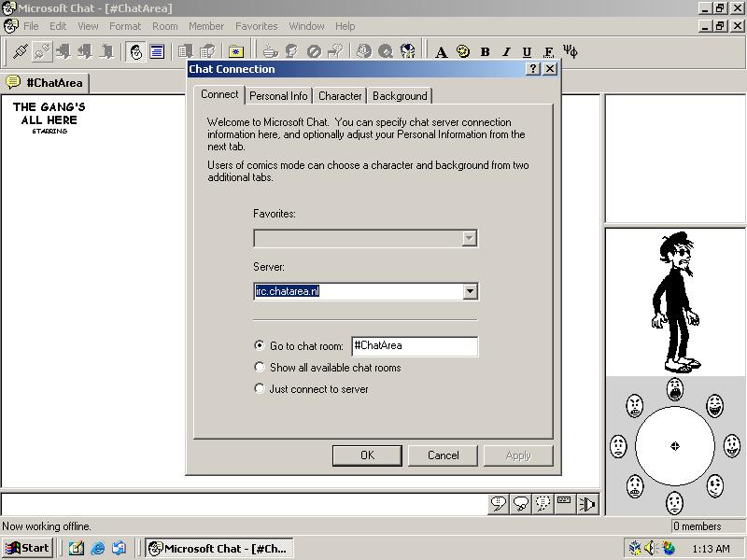This screenshot has width=747, height=560.
Task: Switch to the Personal Info tab
Action: (278, 96)
